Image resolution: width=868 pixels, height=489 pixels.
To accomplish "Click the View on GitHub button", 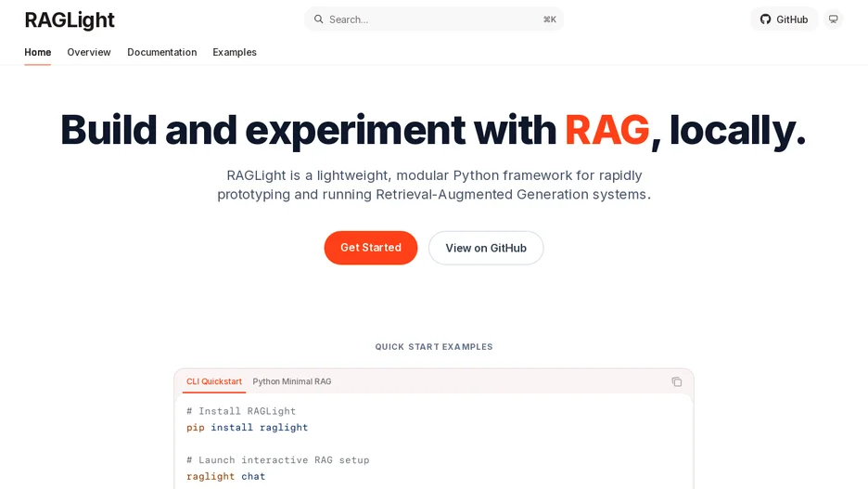I will (486, 248).
